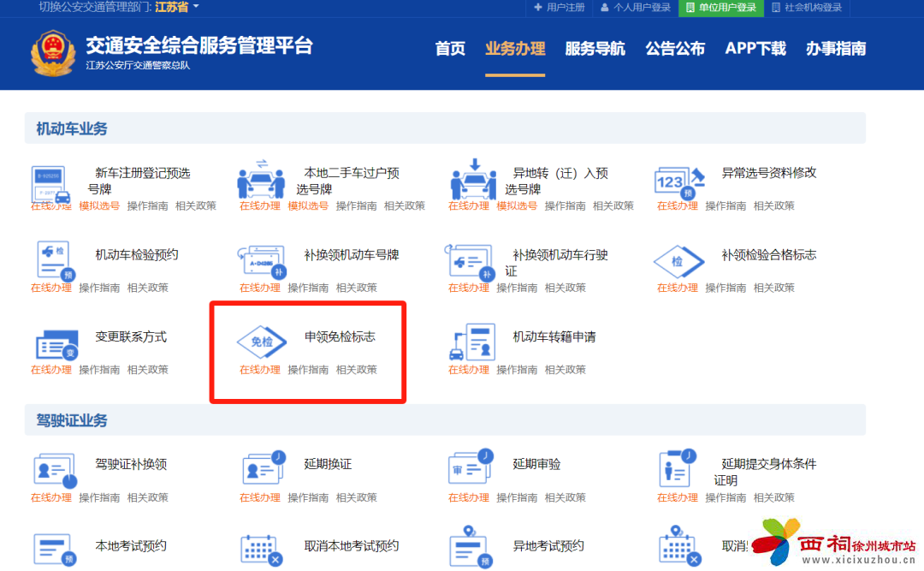Screen dimensions: 924x571
Task: Open 办事指南 in the navigation bar
Action: click(836, 49)
